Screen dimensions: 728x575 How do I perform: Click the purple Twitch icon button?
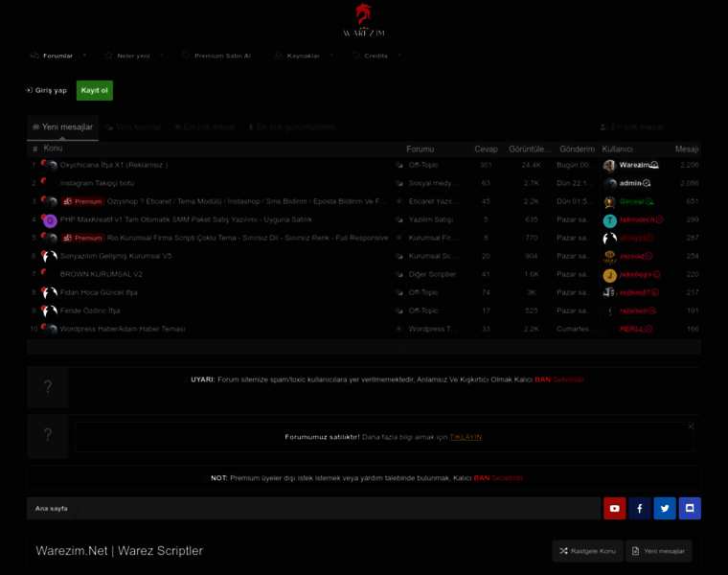pos(690,509)
